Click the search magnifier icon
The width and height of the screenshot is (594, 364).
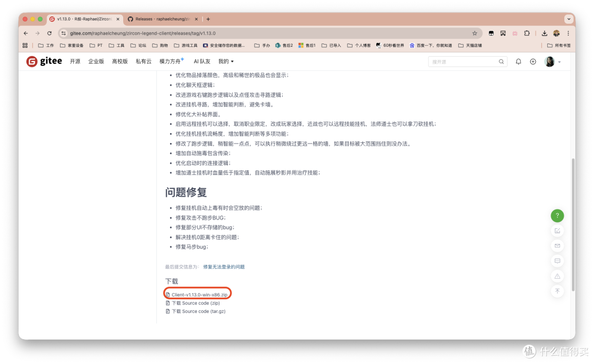(x=501, y=62)
